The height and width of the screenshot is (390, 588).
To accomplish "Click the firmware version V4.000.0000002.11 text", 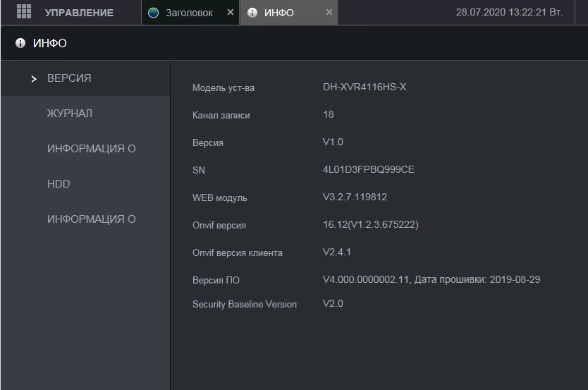I will 364,280.
